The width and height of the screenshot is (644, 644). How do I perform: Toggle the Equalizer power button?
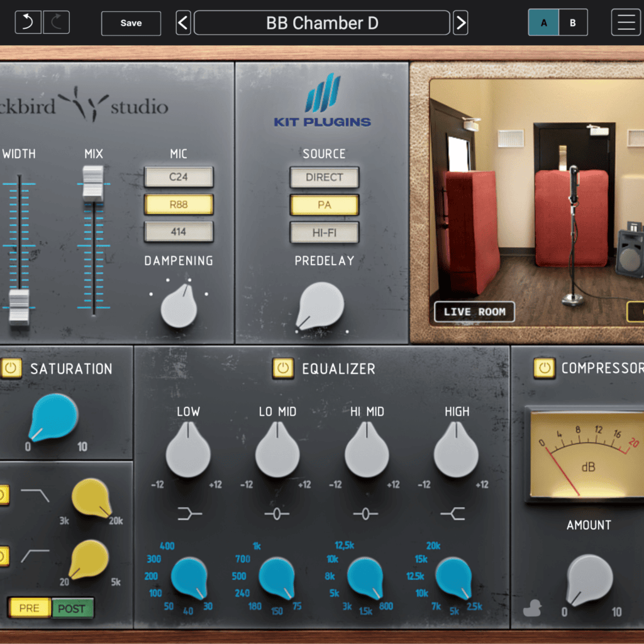pos(283,368)
